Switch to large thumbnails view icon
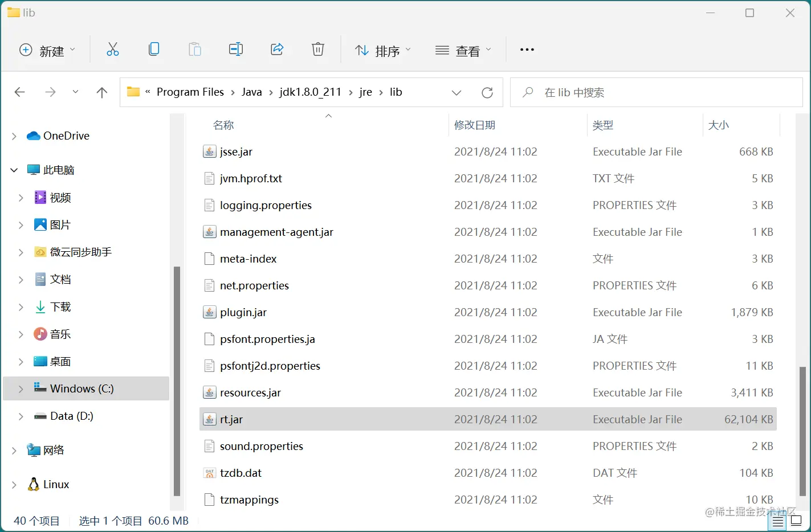The width and height of the screenshot is (811, 532). pyautogui.click(x=797, y=521)
